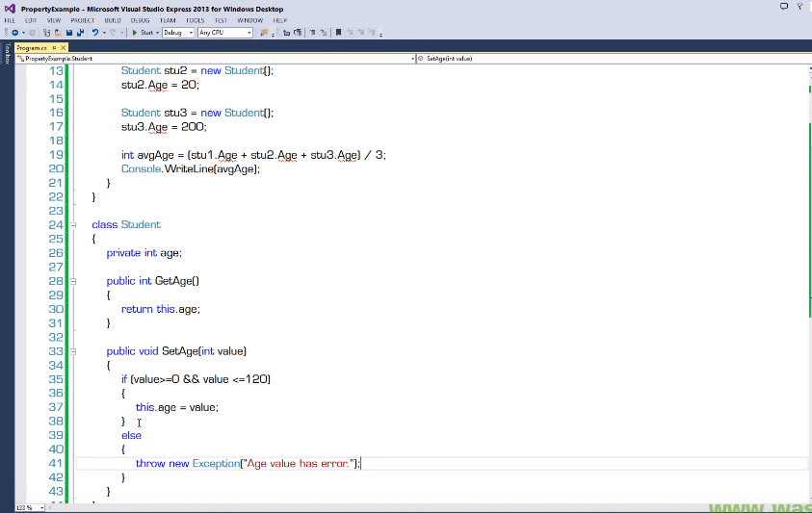Open the PROJECT menu
This screenshot has width=812, height=513.
[x=82, y=21]
